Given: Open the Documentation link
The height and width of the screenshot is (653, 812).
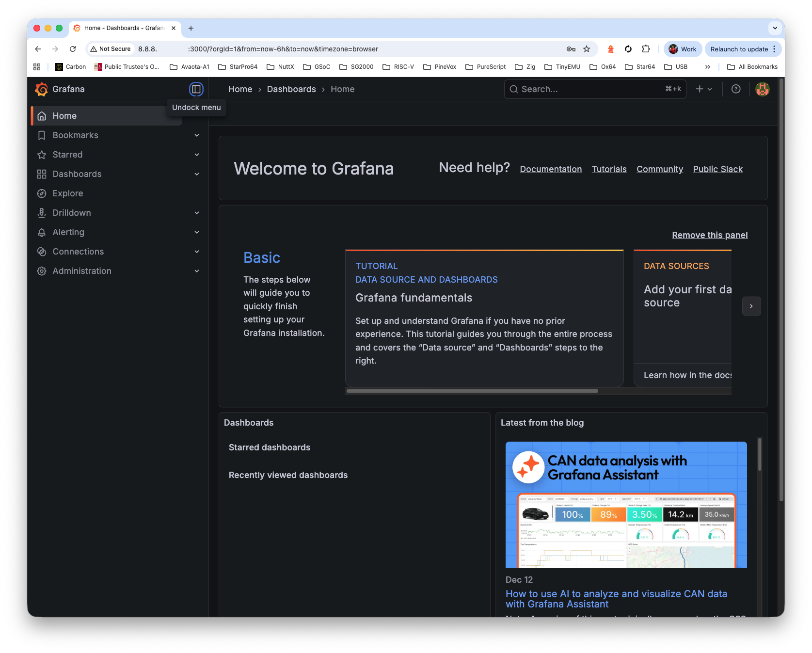Looking at the screenshot, I should tap(551, 169).
